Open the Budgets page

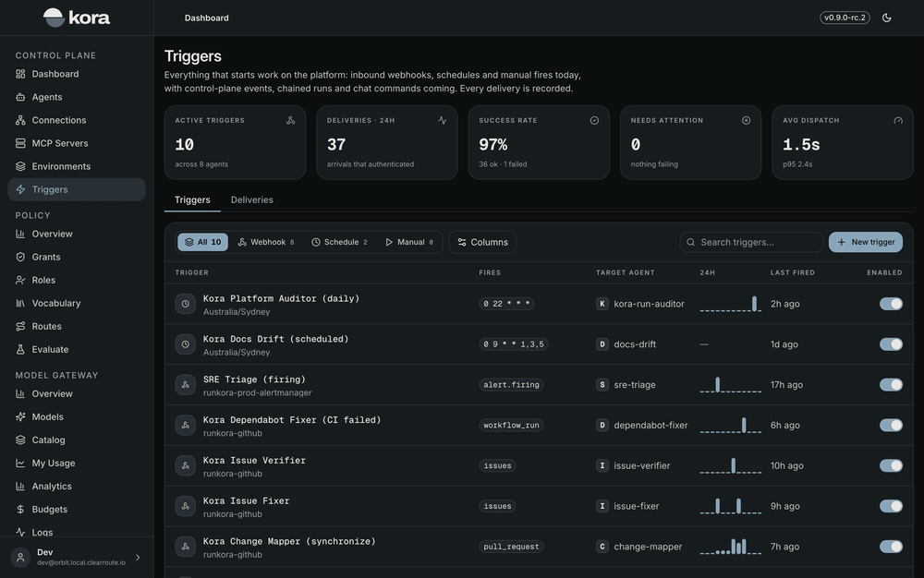pyautogui.click(x=77, y=509)
